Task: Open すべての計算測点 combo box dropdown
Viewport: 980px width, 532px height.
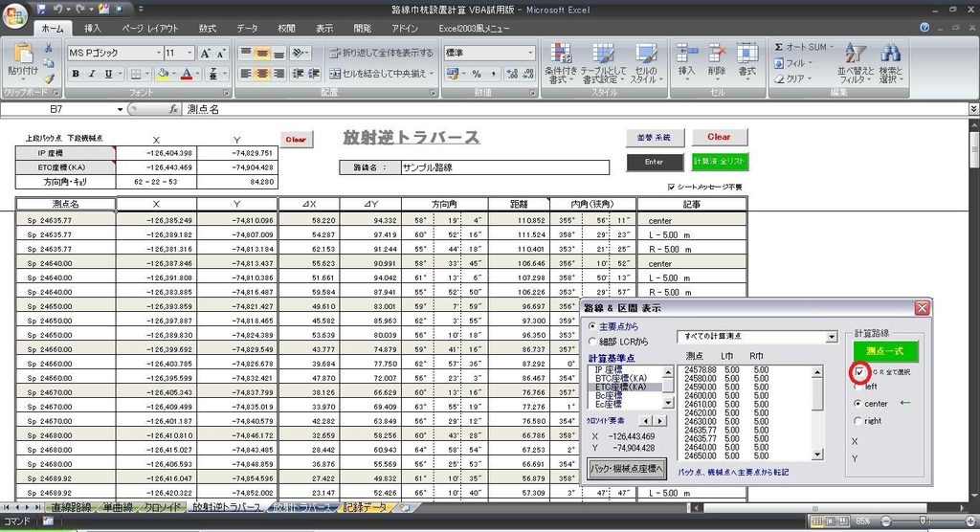Action: (832, 337)
